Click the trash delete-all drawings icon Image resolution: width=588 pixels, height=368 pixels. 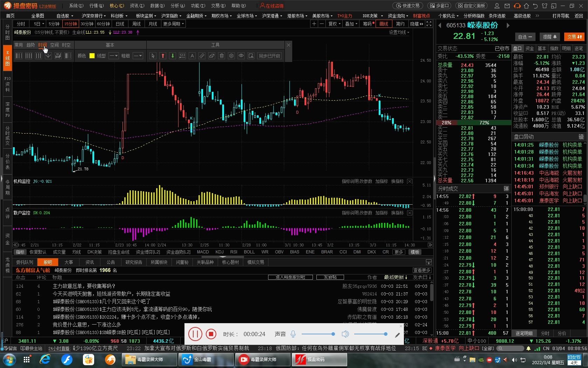pyautogui.click(x=222, y=56)
